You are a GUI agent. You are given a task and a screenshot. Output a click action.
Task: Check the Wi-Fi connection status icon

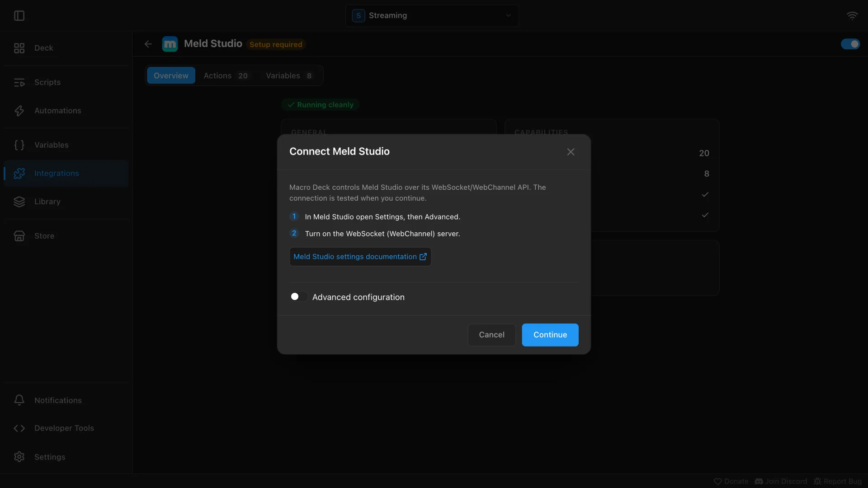(852, 16)
